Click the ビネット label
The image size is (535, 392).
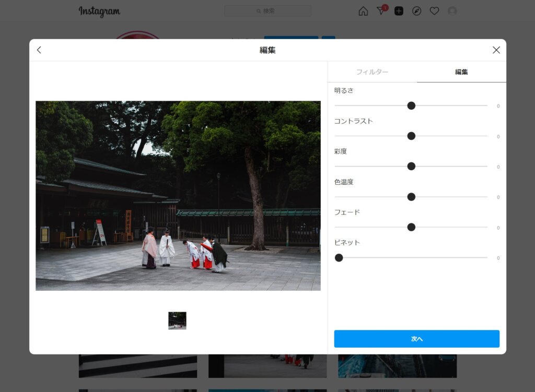(x=347, y=242)
